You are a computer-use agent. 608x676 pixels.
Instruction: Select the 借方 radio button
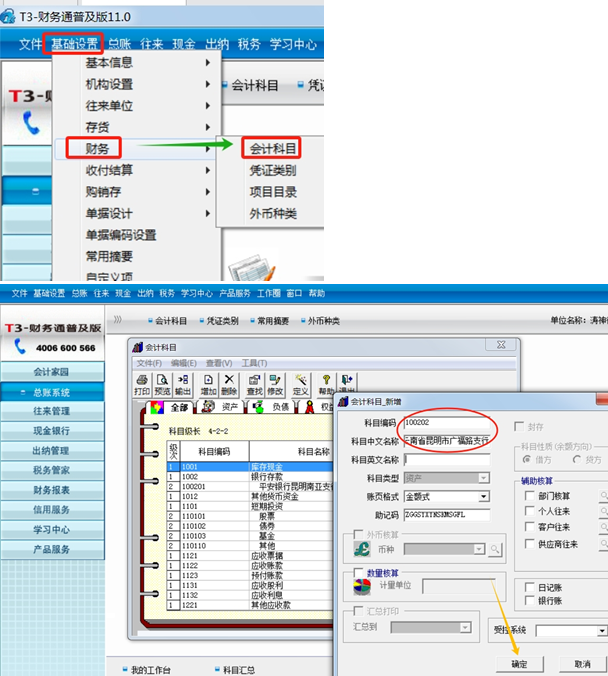click(x=527, y=459)
